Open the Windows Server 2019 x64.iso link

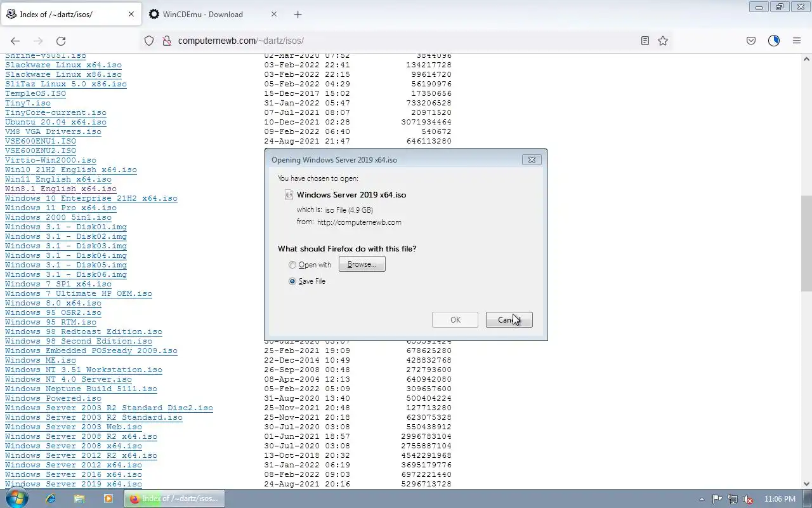tap(74, 484)
